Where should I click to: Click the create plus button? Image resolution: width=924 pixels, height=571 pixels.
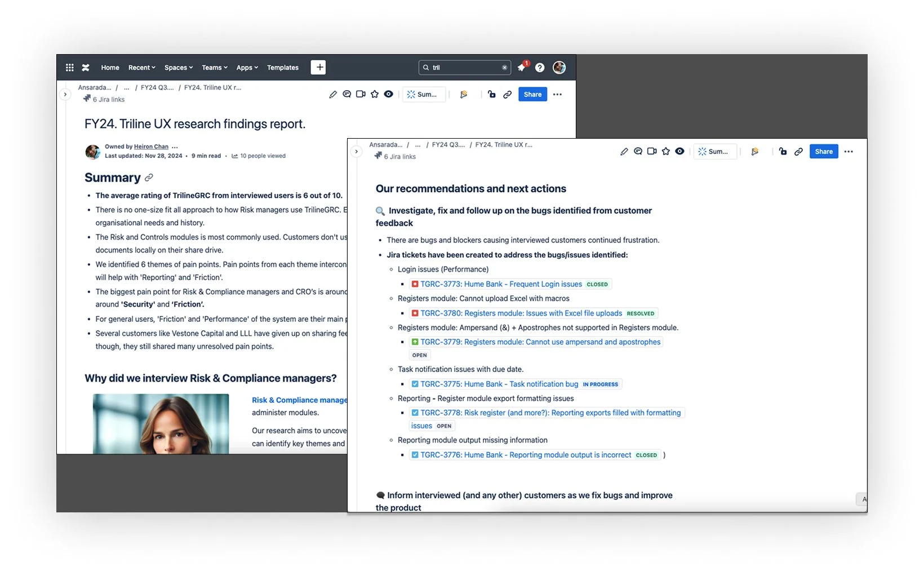click(318, 68)
